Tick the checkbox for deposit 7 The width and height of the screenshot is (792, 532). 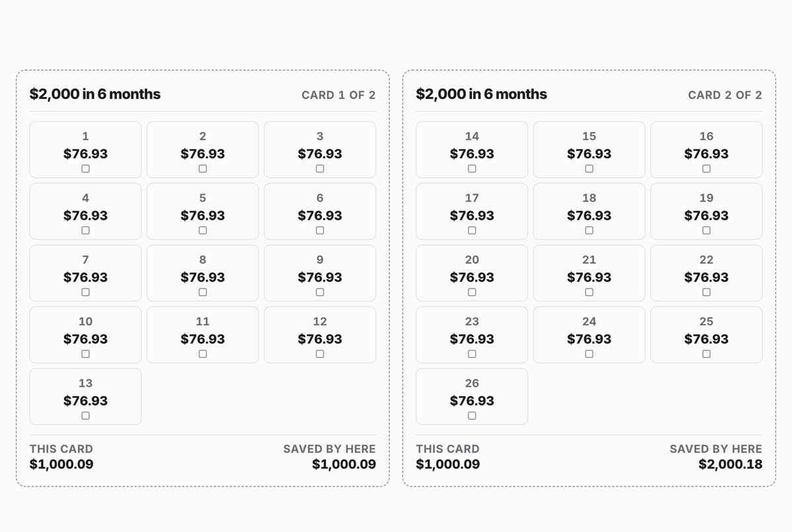click(85, 292)
